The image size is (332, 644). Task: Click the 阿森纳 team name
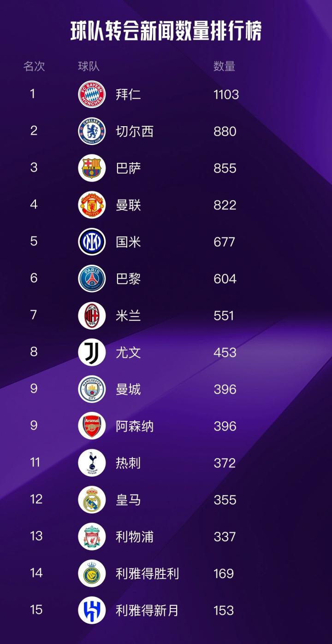pyautogui.click(x=135, y=427)
